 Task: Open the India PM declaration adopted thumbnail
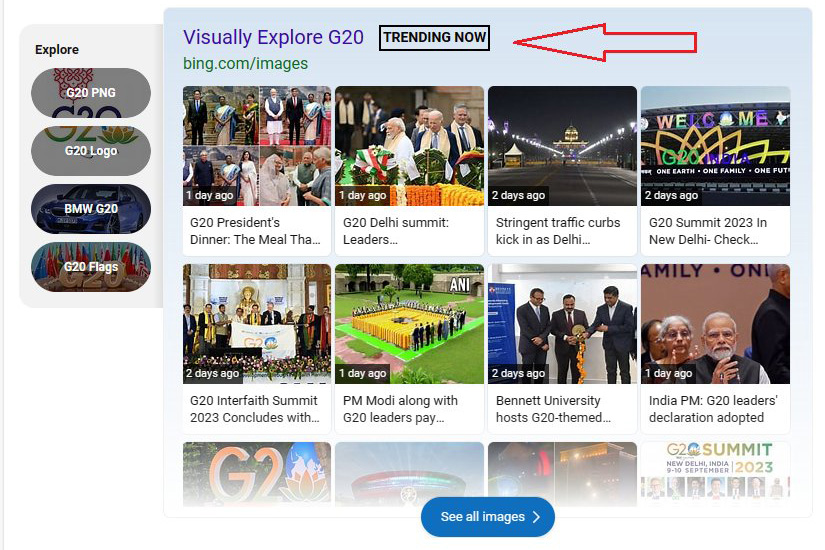[716, 324]
